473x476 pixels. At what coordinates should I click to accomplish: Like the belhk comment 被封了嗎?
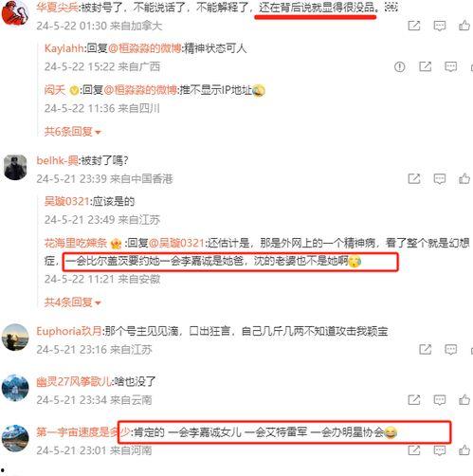(x=464, y=179)
